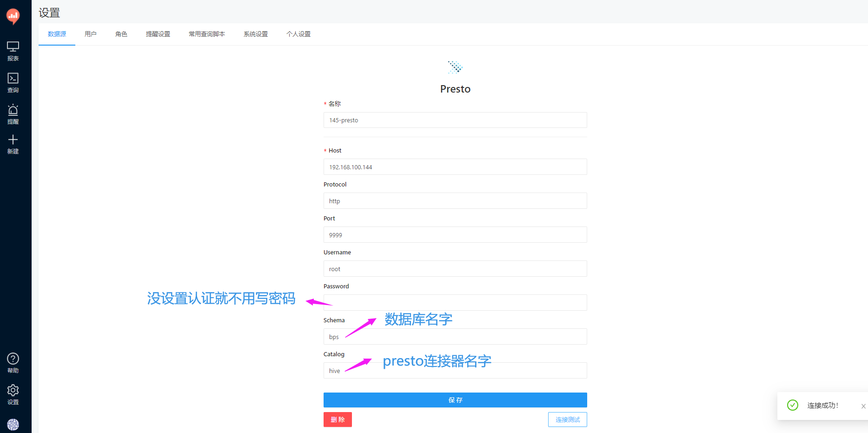868x433 pixels.
Task: Click the Host field showing 192.168.100.144
Action: (x=455, y=167)
